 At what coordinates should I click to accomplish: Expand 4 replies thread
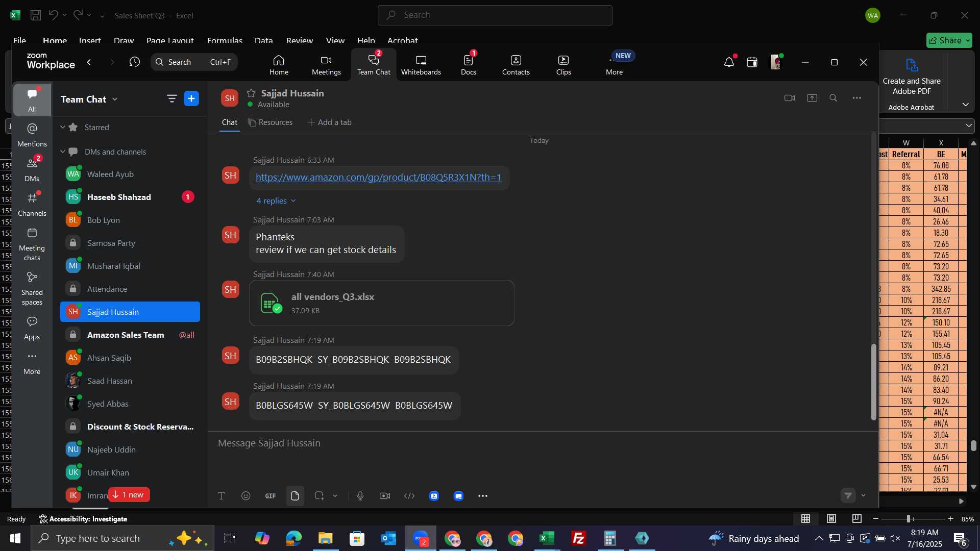pyautogui.click(x=276, y=201)
